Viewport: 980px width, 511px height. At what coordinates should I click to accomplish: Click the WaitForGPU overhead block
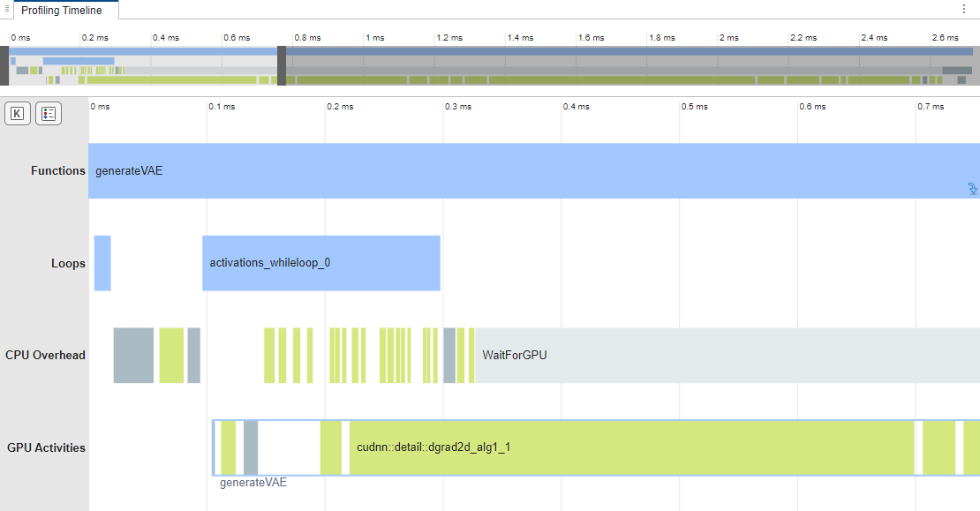(x=727, y=356)
